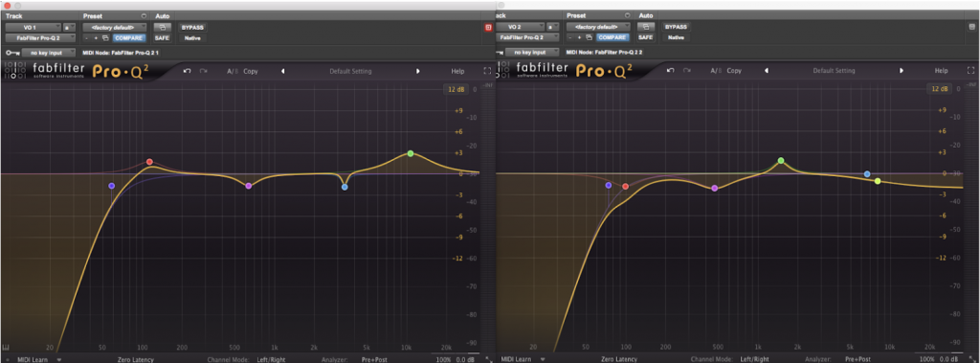The height and width of the screenshot is (363, 980).
Task: Click gray target icon in VO 2 window
Action: [x=972, y=27]
